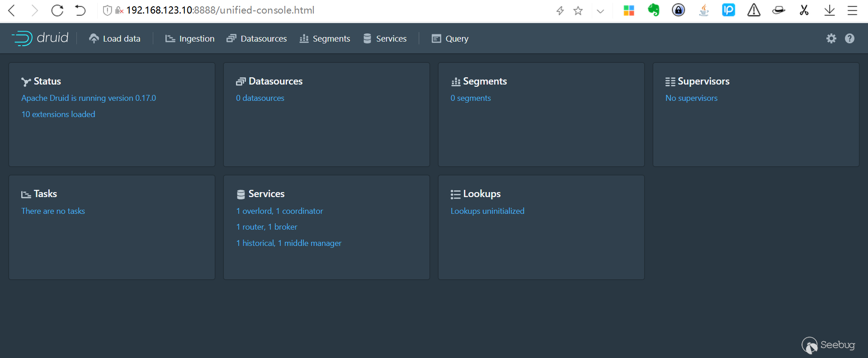Switch to the Ingestion view

pos(190,38)
